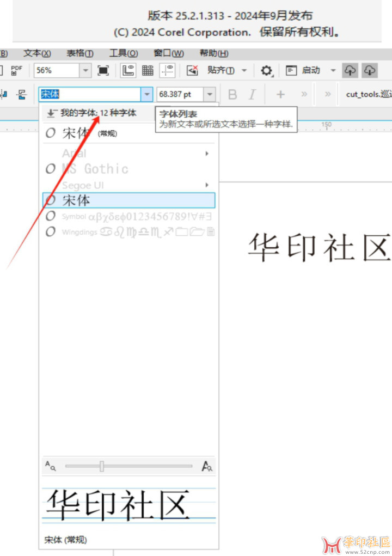Toggle the show grid icon
This screenshot has height=556, width=392.
click(148, 70)
